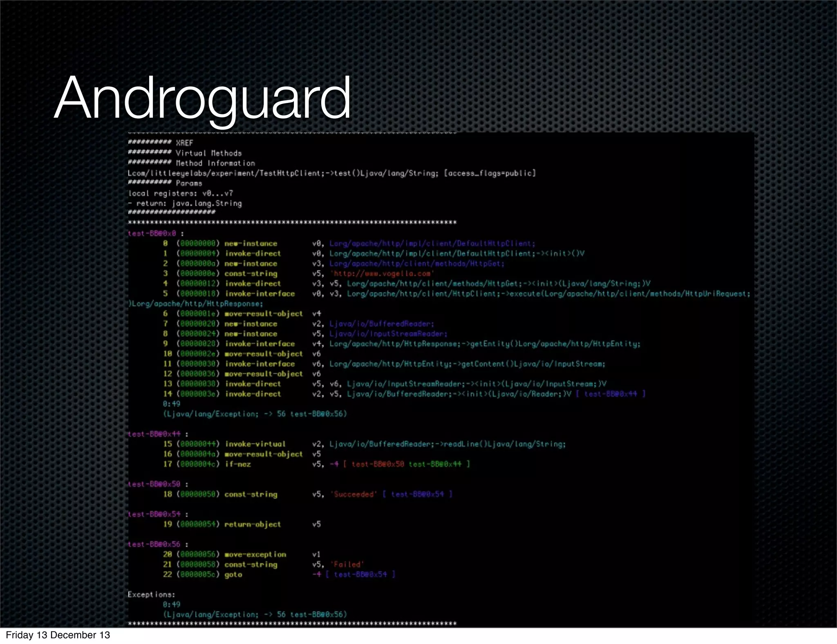Click the 'test-BB@0x56 :' block label

[x=158, y=544]
